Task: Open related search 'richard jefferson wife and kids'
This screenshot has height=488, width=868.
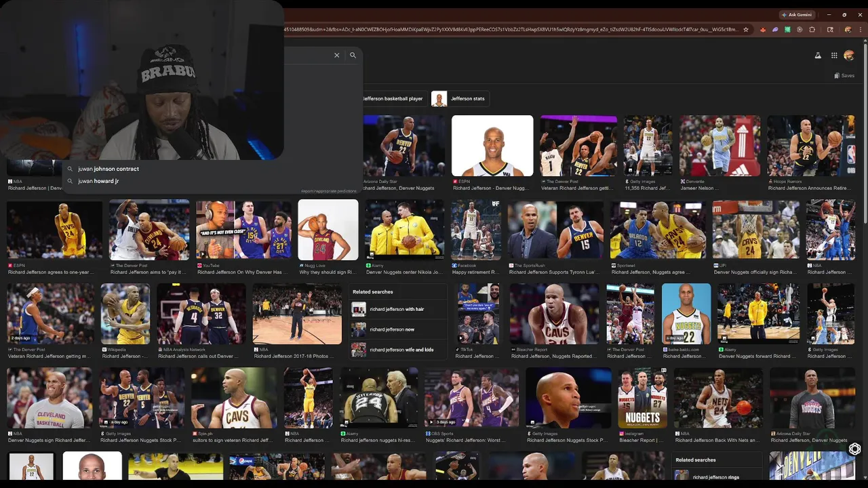Action: coord(398,350)
